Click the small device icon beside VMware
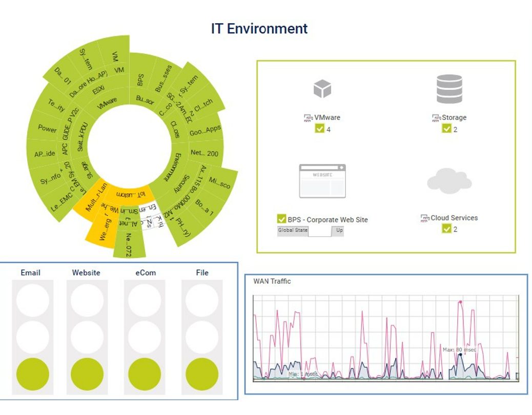 (308, 118)
